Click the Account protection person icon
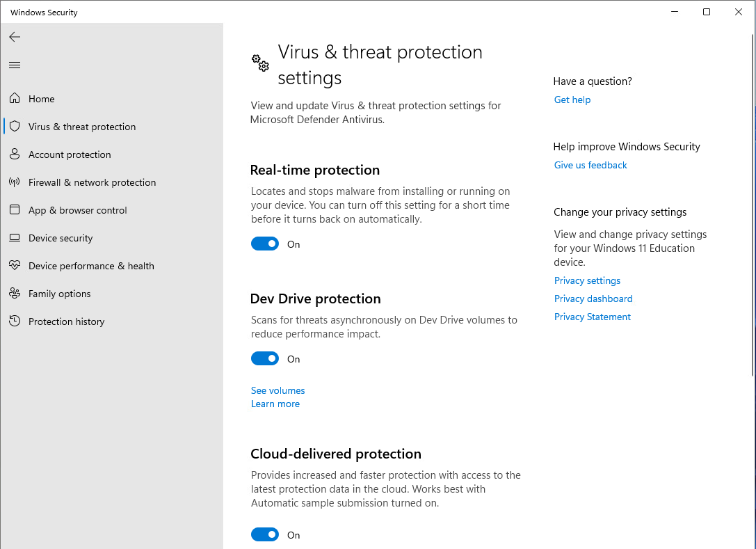Viewport: 756px width, 549px height. (x=15, y=154)
